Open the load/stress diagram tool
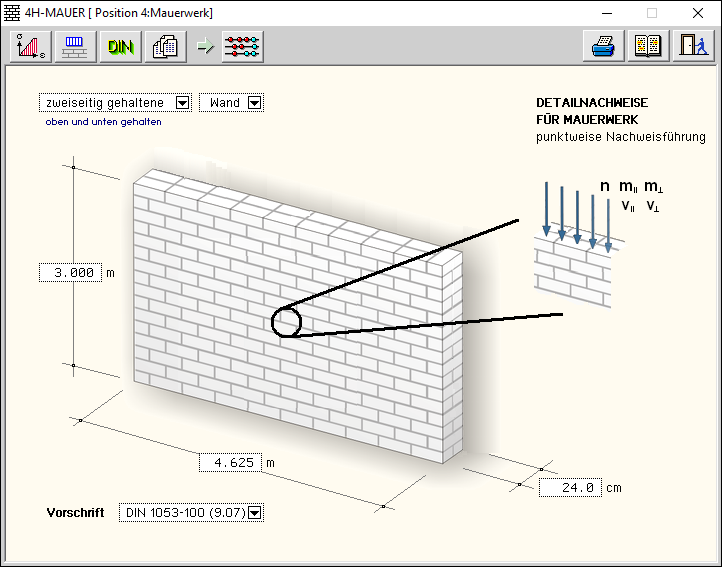722x567 pixels. tap(31, 47)
